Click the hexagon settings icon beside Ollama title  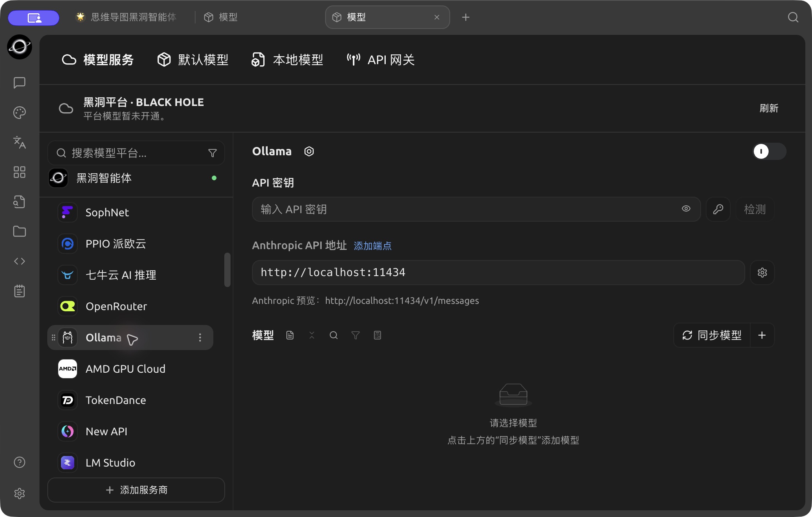coord(309,151)
